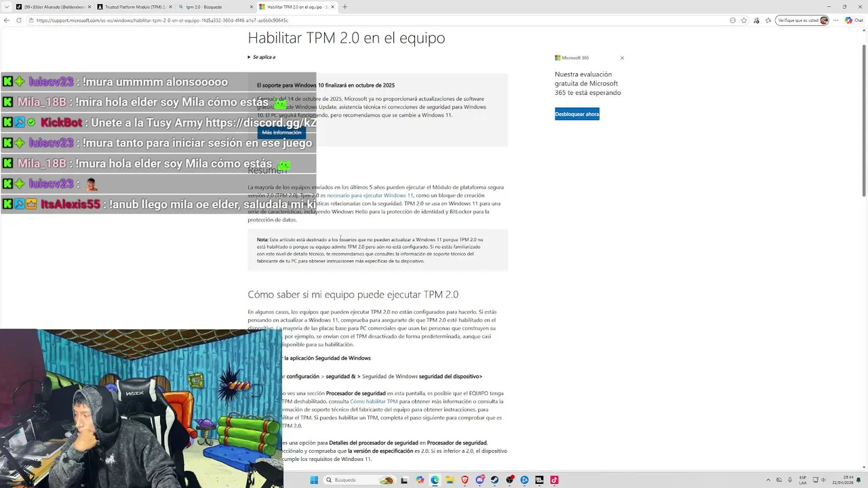The image size is (868, 488).
Task: Open a new browser tab with plus
Action: (x=344, y=7)
